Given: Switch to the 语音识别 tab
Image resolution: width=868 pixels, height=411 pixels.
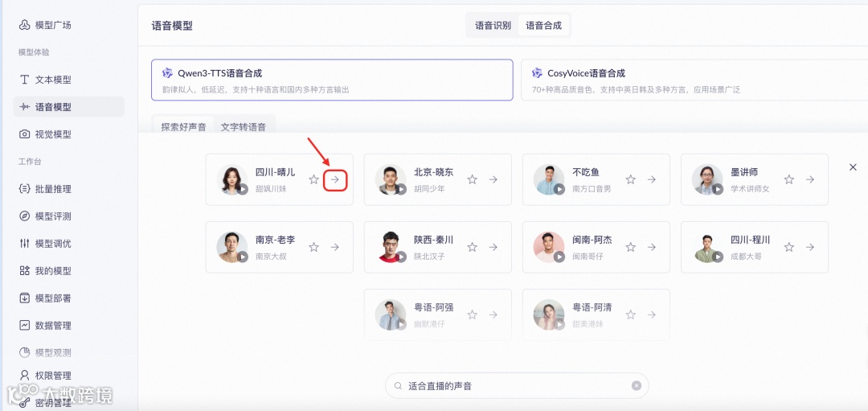Looking at the screenshot, I should [493, 26].
